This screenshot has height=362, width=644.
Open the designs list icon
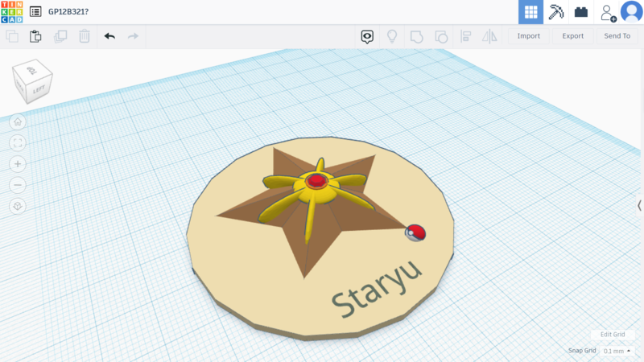35,11
